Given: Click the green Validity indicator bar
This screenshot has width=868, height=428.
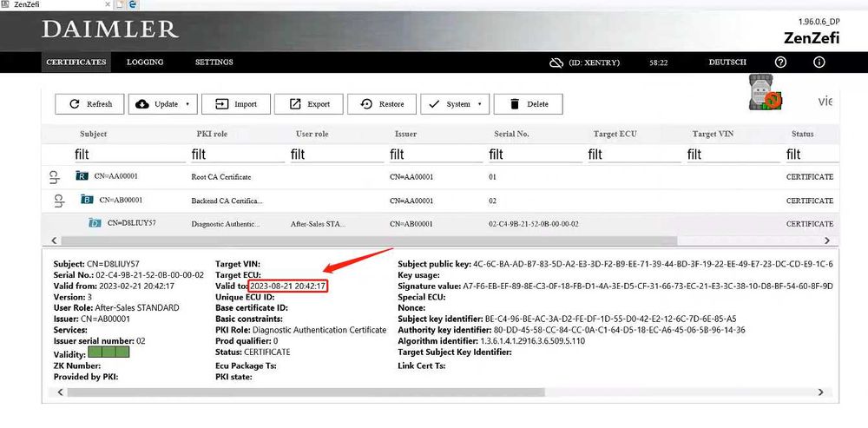Looking at the screenshot, I should point(109,352).
